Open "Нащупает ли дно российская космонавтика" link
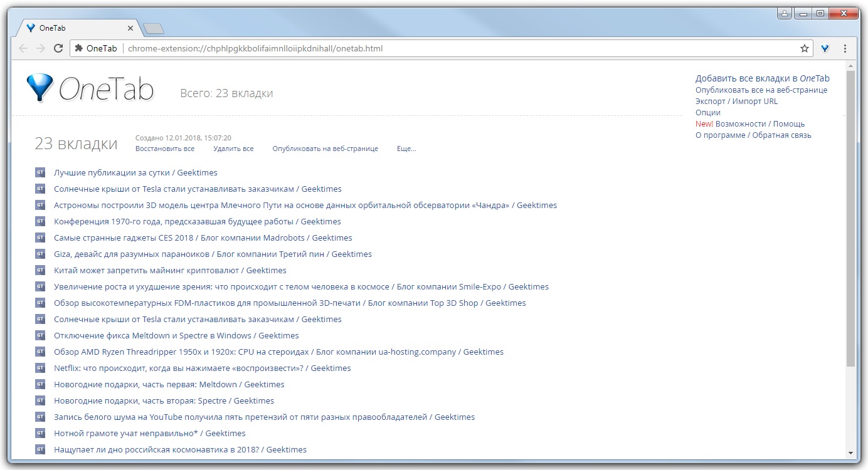This screenshot has width=868, height=470. 180,449
